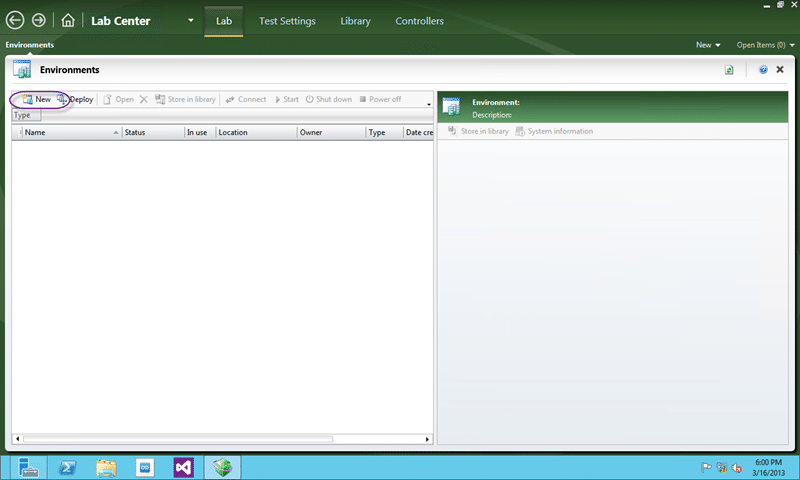
Task: Switch to the Lab tab
Action: pyautogui.click(x=223, y=21)
